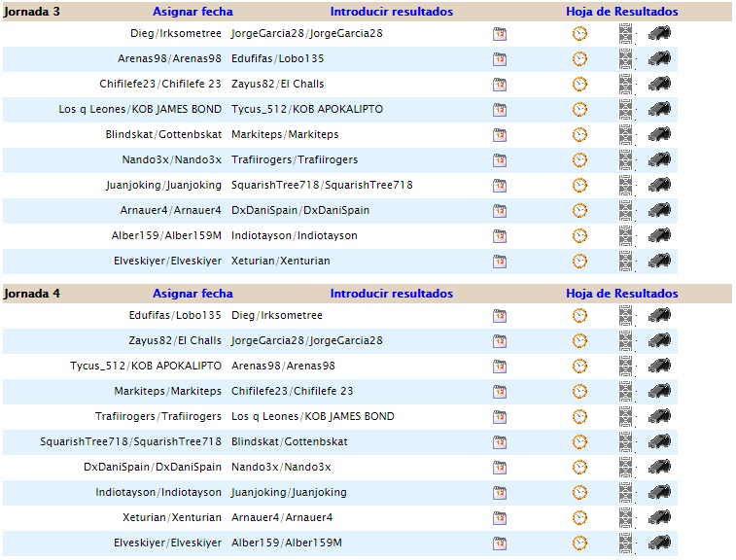This screenshot has height=560, width=736.
Task: Click clock icon for Edufifas vs Dieg match
Action: pos(579,316)
